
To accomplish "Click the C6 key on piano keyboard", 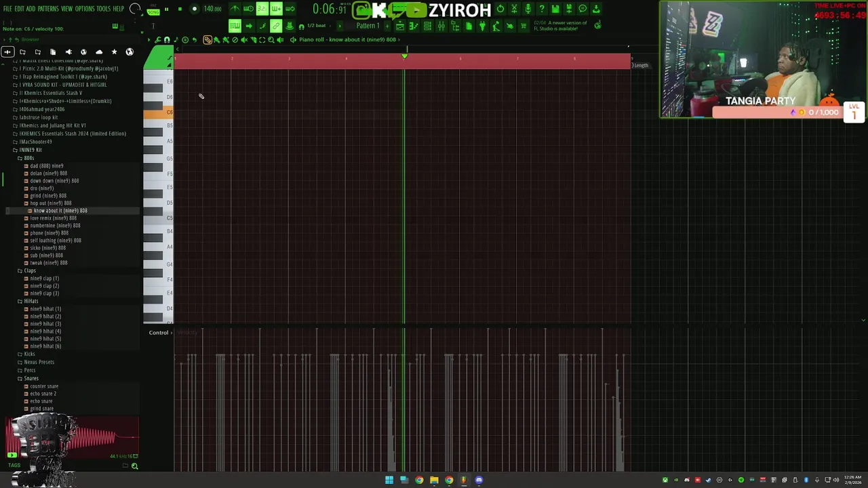I will click(x=158, y=112).
